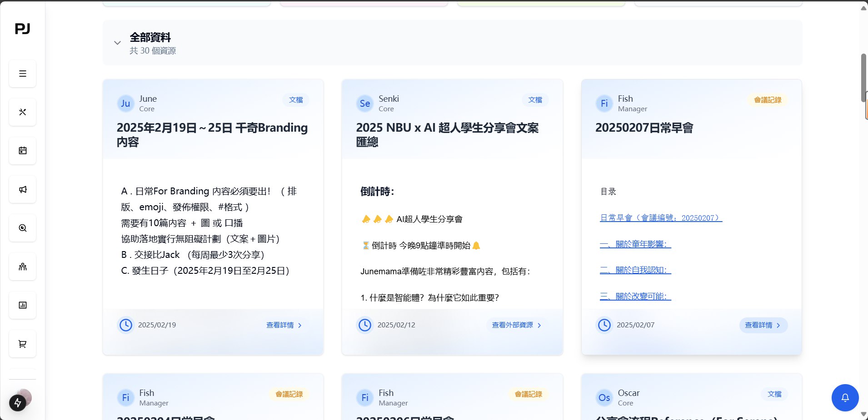Screen dimensions: 868x420
Task: Click the 一、關於童年影響 link
Action: (x=635, y=244)
